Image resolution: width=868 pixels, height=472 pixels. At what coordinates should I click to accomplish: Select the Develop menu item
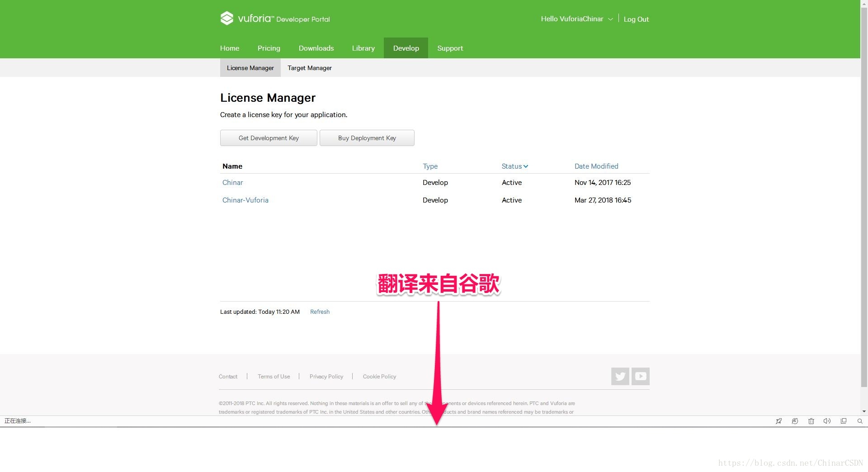point(406,48)
